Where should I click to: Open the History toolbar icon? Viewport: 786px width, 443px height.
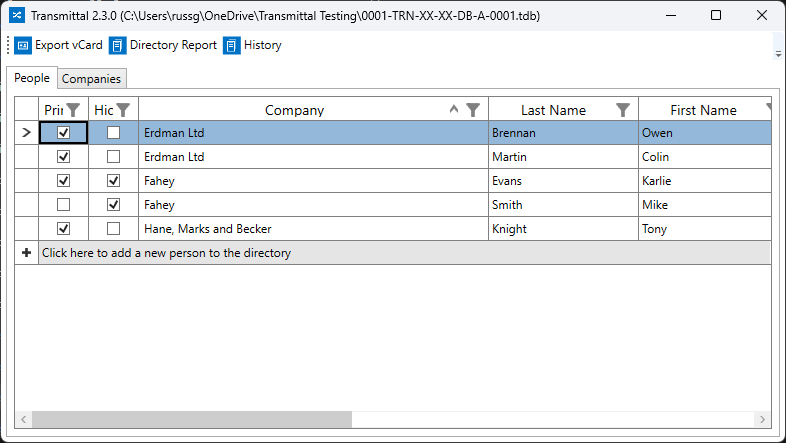click(232, 45)
